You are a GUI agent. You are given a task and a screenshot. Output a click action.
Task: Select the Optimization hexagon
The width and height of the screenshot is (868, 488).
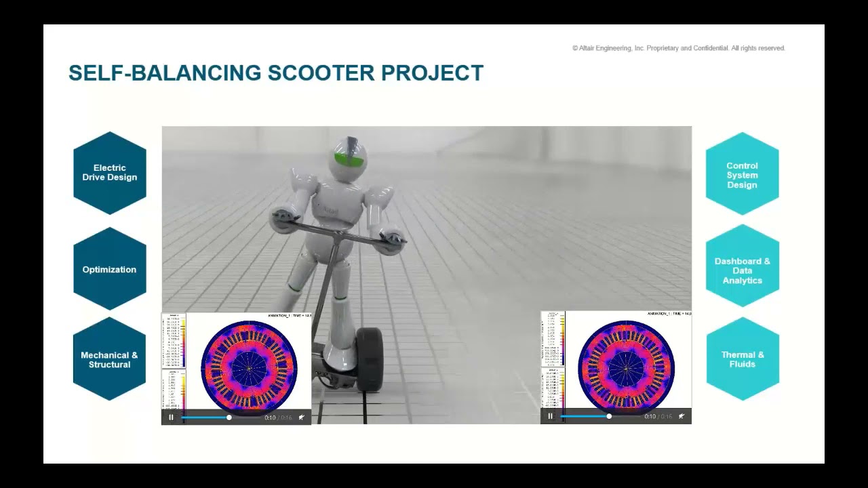coord(110,269)
